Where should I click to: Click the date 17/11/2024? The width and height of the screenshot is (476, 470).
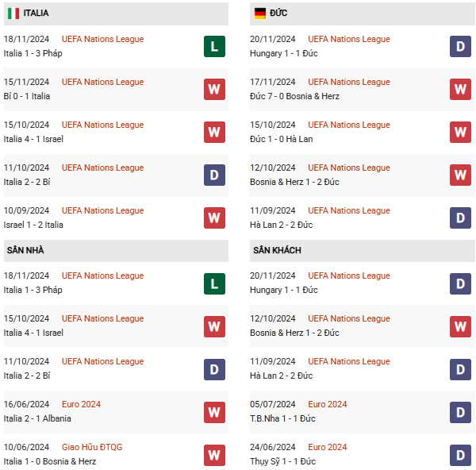coord(273,82)
